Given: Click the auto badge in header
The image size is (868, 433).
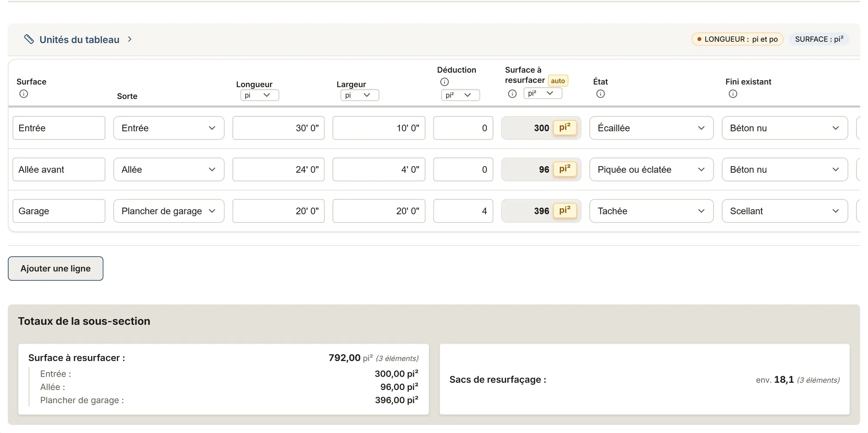Looking at the screenshot, I should [x=558, y=81].
